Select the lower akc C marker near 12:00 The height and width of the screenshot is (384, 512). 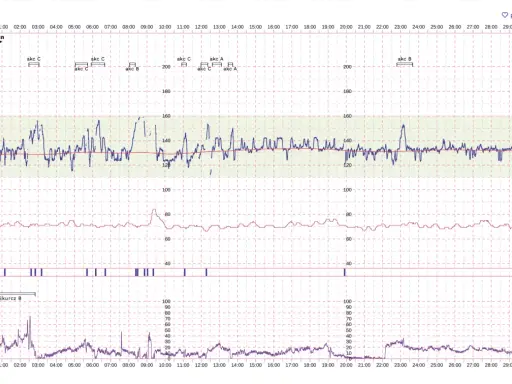[204, 67]
